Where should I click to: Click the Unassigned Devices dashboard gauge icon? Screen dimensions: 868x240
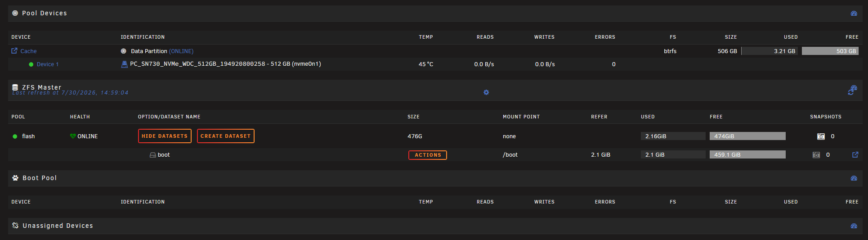[854, 226]
